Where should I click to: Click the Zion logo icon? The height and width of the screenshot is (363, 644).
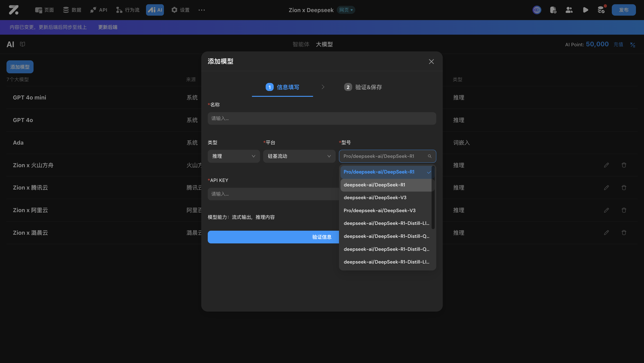13,10
